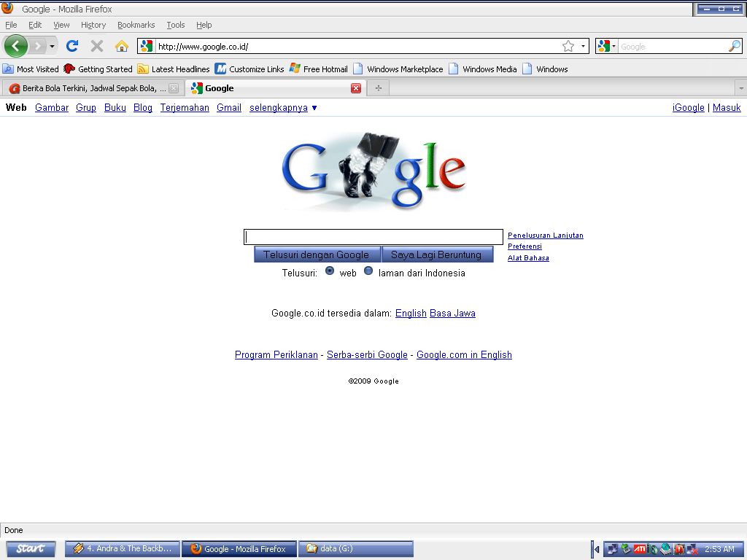Click the Masuk sign-in link

tap(727, 108)
